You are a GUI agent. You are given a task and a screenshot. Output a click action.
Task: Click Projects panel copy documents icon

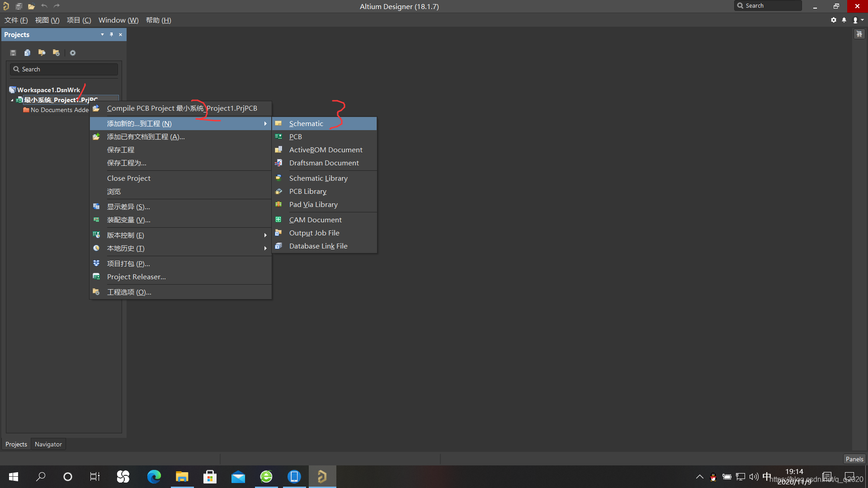click(27, 53)
